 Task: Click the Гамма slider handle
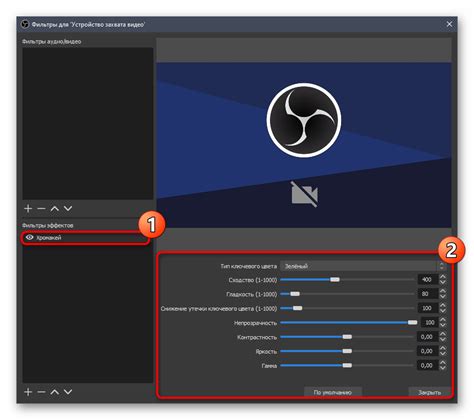347,366
